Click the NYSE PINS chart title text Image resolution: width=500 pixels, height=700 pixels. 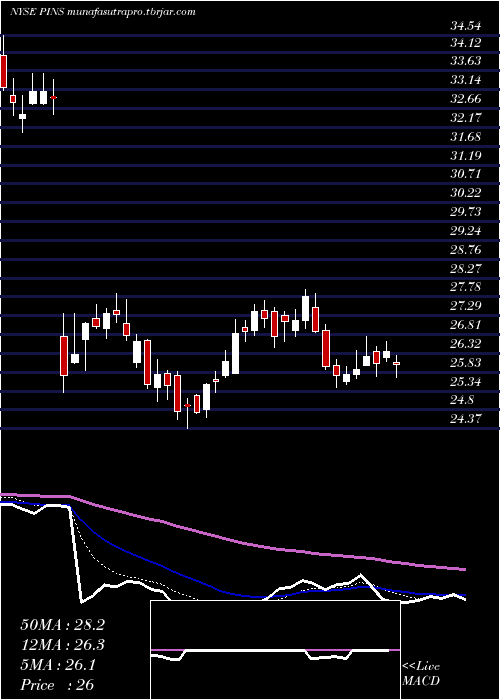pyautogui.click(x=102, y=12)
